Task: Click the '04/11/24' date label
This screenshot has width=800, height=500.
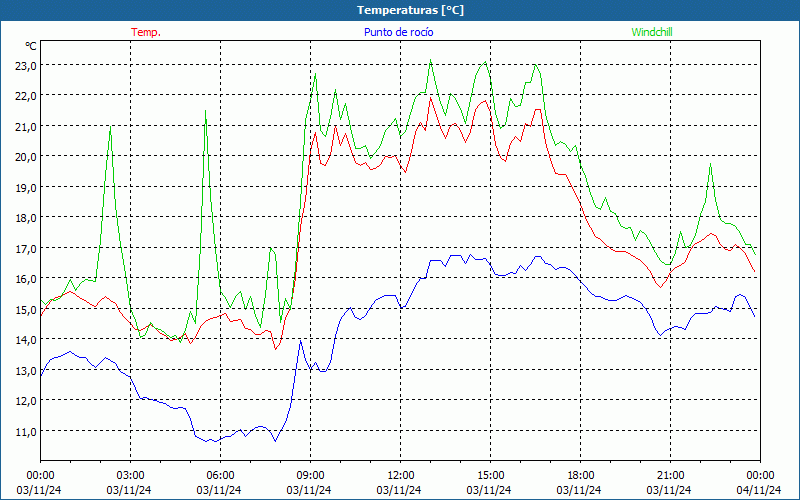Action: (x=759, y=490)
